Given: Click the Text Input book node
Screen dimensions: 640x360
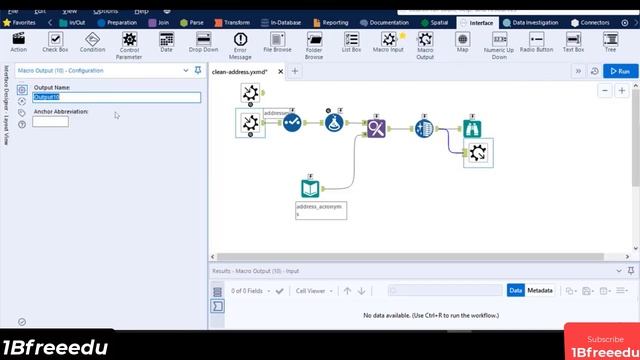Looking at the screenshot, I should (310, 189).
